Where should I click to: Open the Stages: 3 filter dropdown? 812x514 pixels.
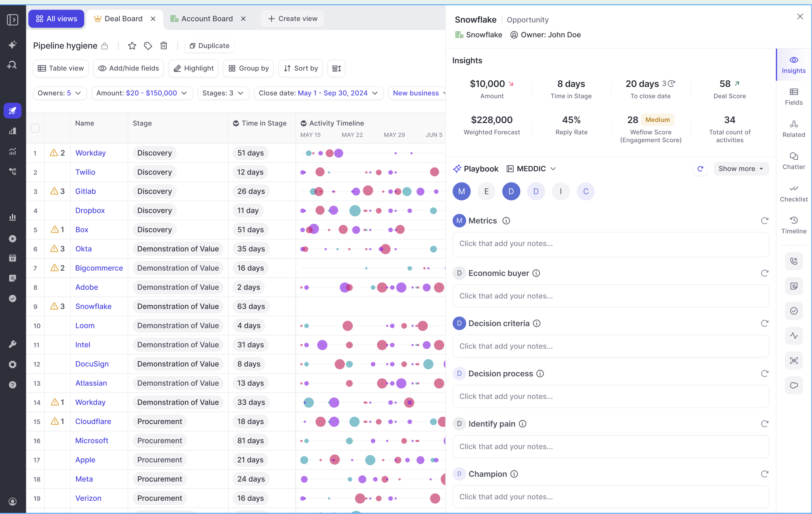pyautogui.click(x=223, y=93)
